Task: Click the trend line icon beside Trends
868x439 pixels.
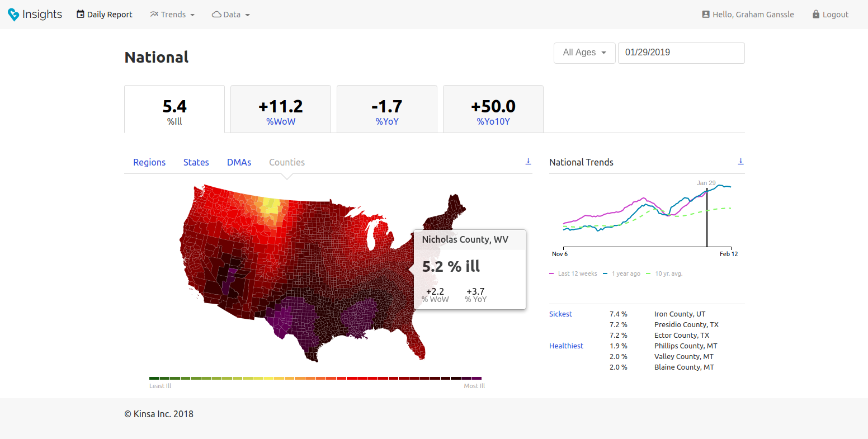Action: 154,15
